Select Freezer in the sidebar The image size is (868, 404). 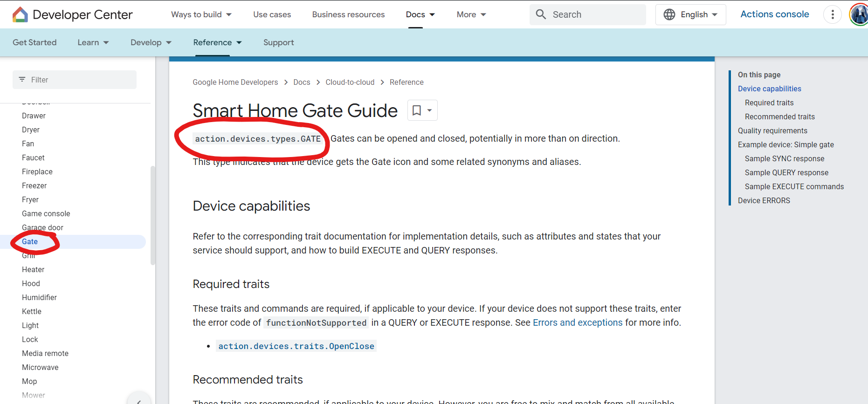coord(34,185)
